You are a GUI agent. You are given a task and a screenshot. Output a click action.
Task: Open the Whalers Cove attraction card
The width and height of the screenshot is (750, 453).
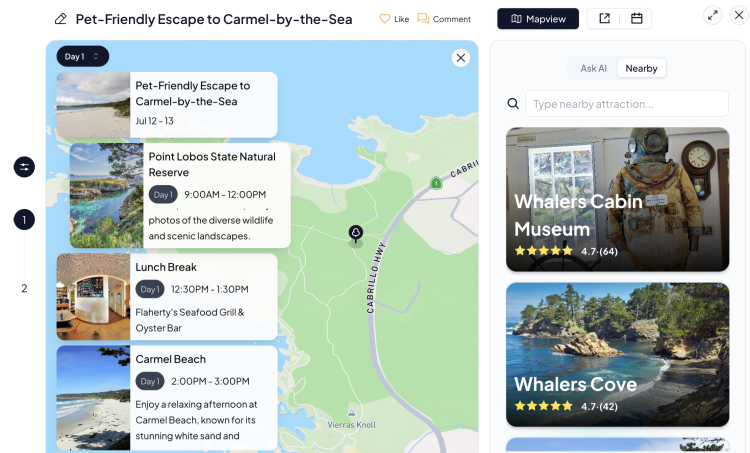618,354
